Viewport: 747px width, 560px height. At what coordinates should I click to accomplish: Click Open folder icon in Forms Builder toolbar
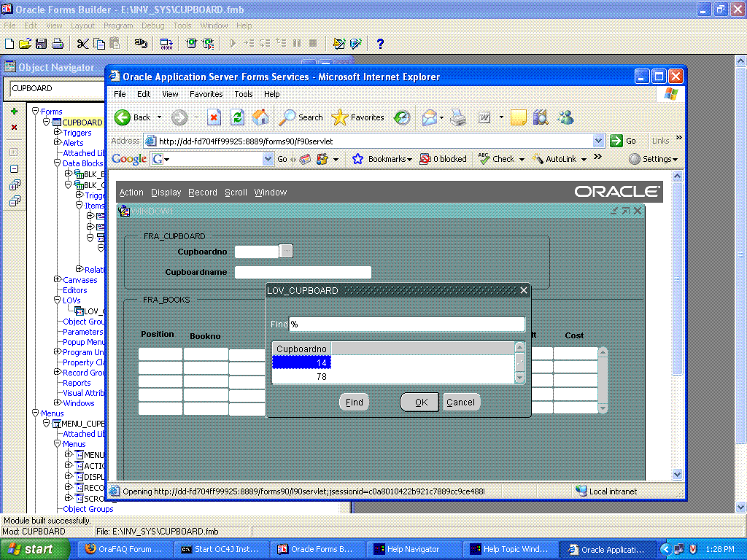[x=25, y=44]
